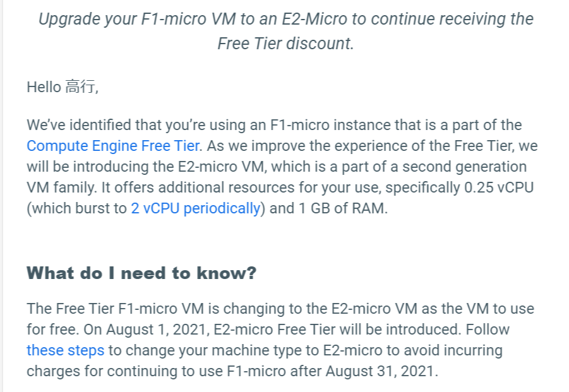Click the 'Hello 高行,' greeting line

(63, 87)
